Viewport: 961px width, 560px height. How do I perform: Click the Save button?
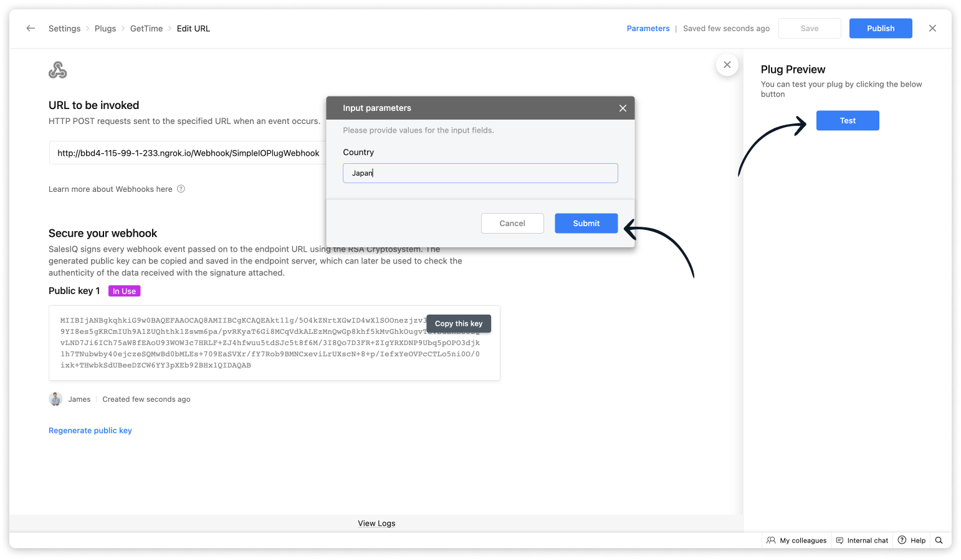pos(810,29)
